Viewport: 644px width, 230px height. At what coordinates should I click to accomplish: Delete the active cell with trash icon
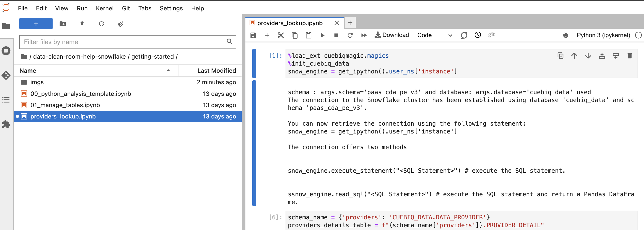[629, 56]
